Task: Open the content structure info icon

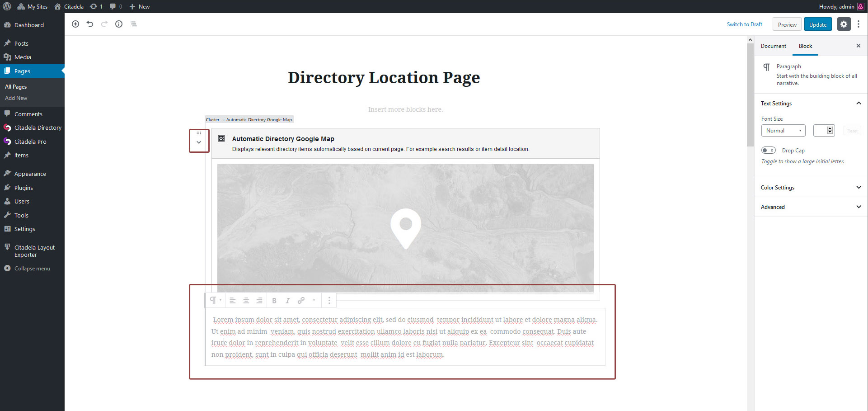Action: coord(119,24)
